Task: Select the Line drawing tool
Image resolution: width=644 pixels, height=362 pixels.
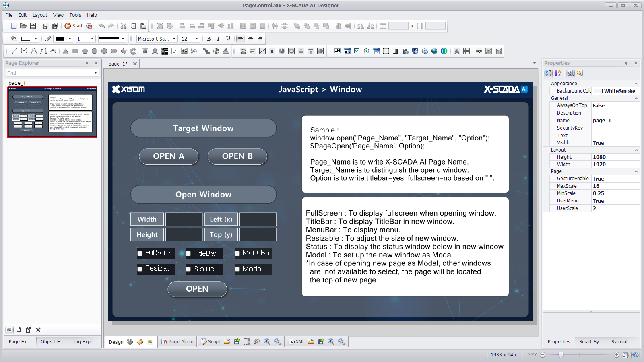Action: [14, 51]
